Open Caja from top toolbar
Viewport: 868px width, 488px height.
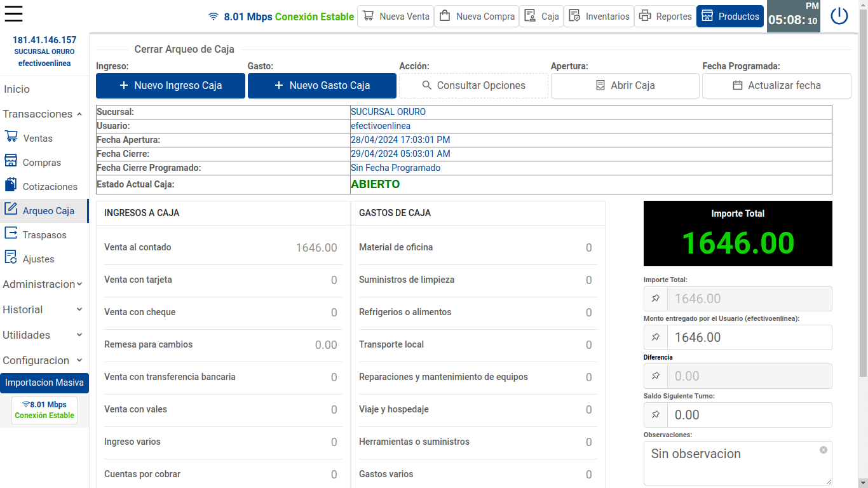point(541,17)
